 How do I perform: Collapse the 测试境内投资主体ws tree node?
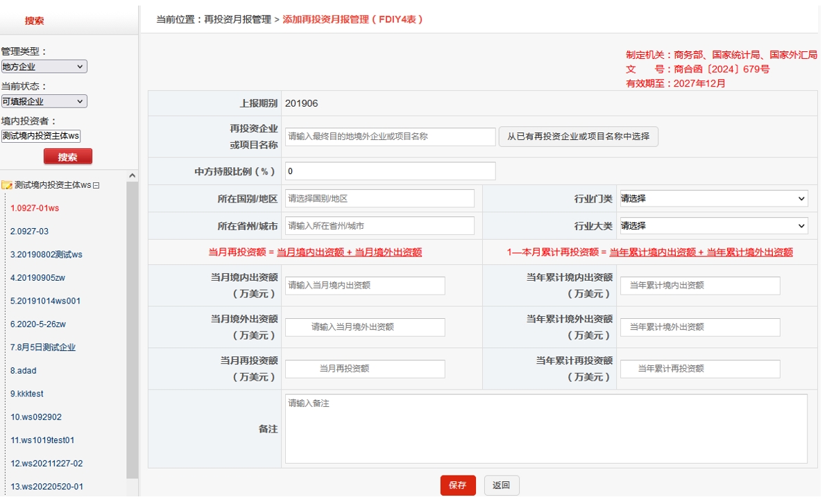(x=96, y=184)
